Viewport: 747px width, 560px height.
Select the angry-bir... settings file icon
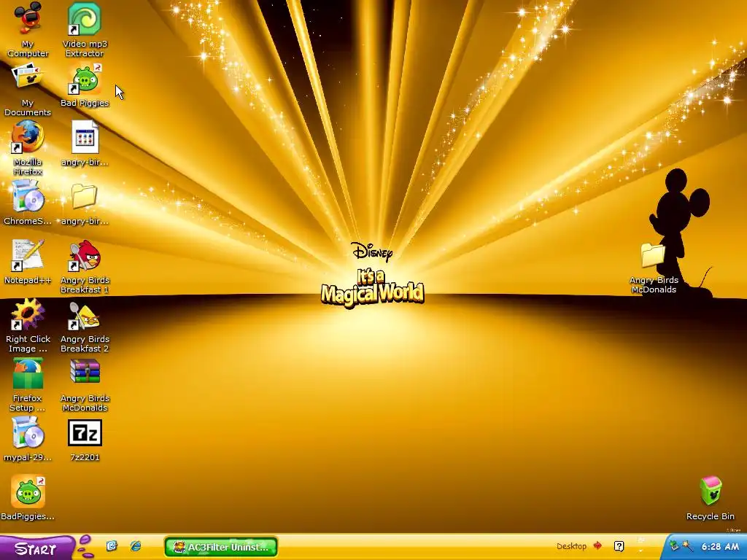tap(85, 137)
